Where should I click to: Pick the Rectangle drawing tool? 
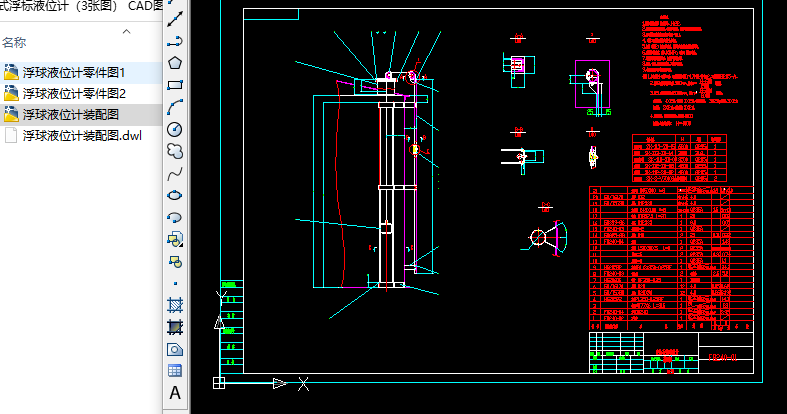coord(175,84)
